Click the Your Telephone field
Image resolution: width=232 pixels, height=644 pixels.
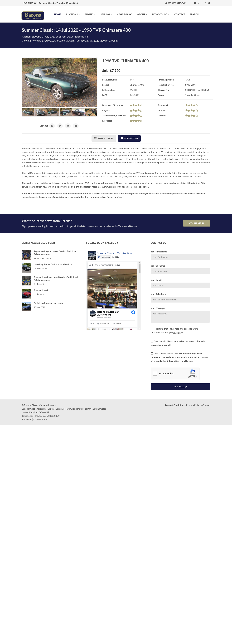click(180, 300)
